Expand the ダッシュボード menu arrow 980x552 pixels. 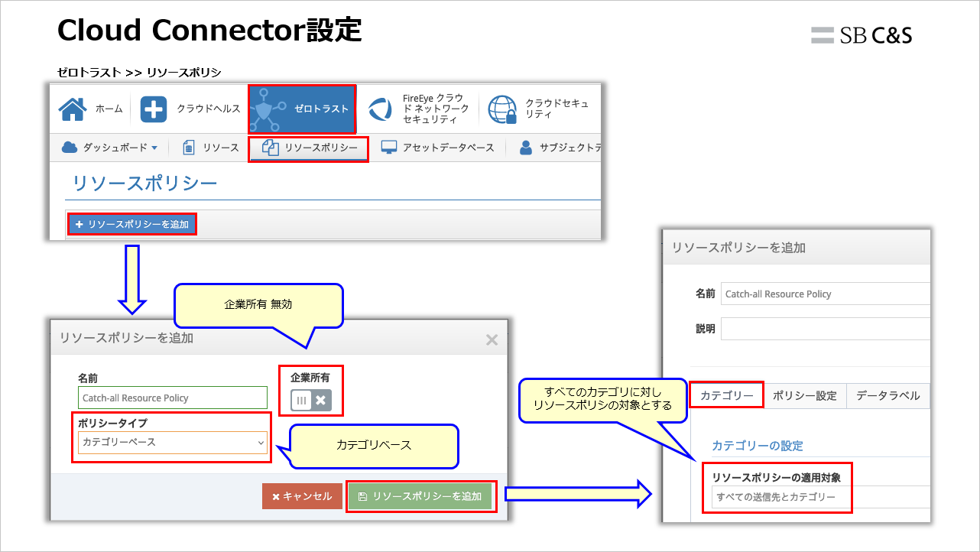tap(154, 148)
